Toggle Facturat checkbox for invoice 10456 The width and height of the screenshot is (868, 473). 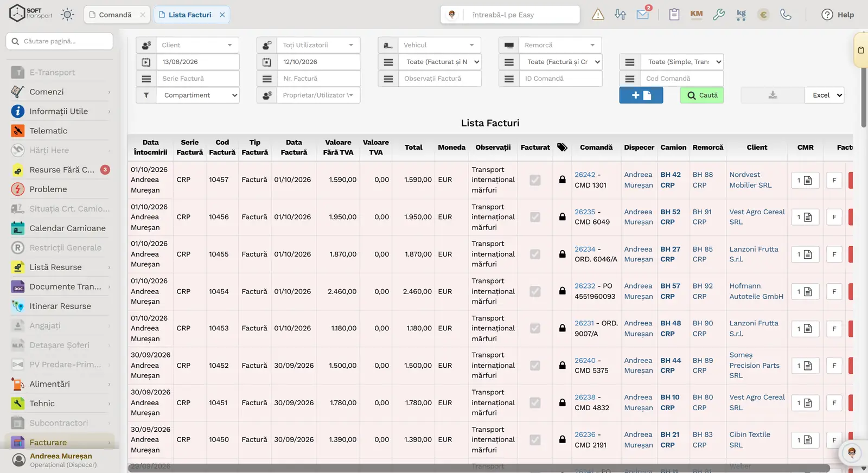coord(535,217)
